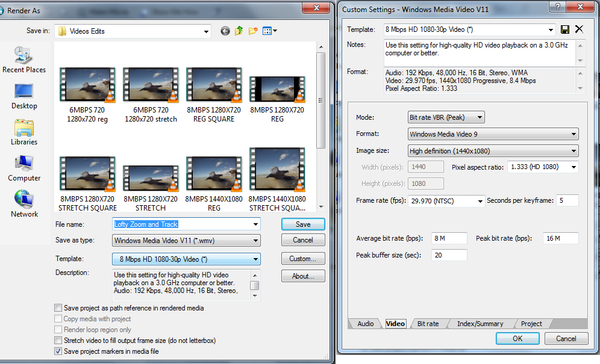Screen dimensions: 600x364
Task: Toggle Copy media with project checkbox
Action: [x=58, y=318]
